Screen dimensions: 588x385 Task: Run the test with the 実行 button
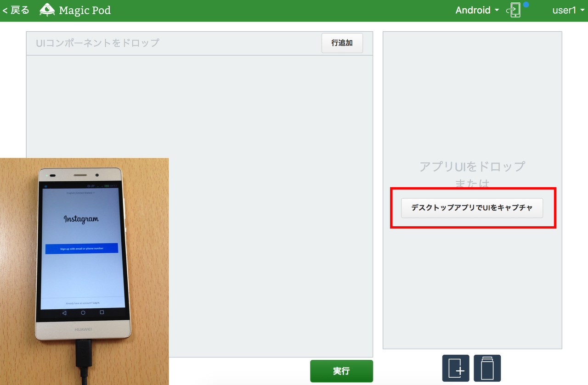(x=341, y=371)
